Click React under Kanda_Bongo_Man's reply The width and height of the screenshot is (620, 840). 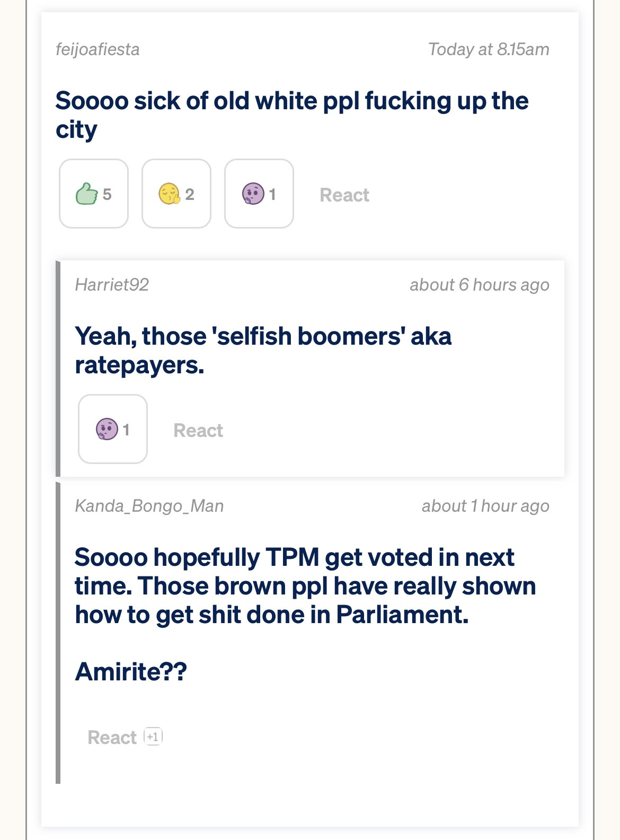pyautogui.click(x=112, y=738)
